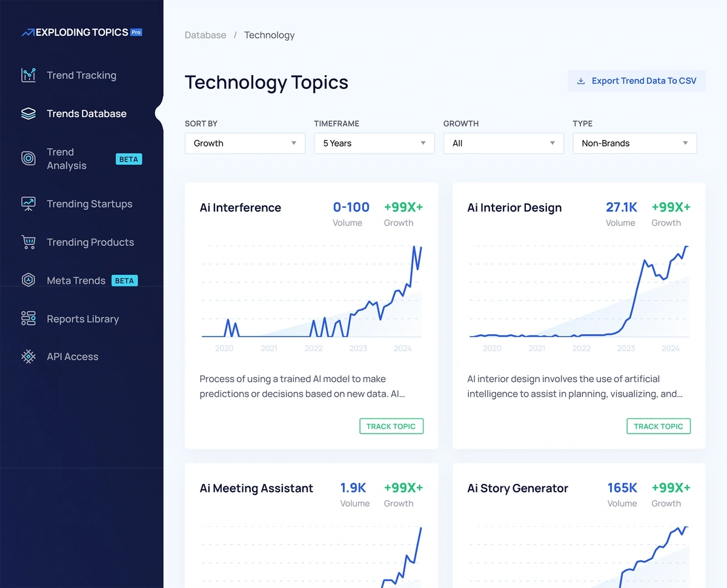Screen dimensions: 727x588
Task: Click the Technology breadcrumb
Action: click(x=270, y=35)
